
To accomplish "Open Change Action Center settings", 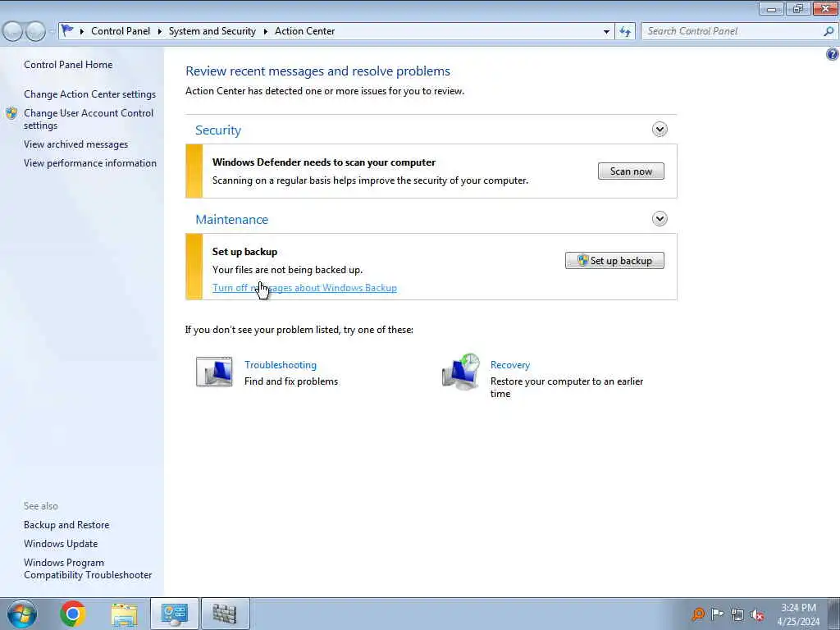I will pyautogui.click(x=89, y=94).
